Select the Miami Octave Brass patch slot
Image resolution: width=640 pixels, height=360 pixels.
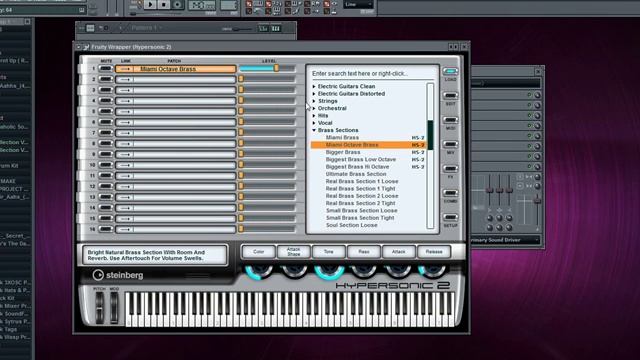pos(176,69)
